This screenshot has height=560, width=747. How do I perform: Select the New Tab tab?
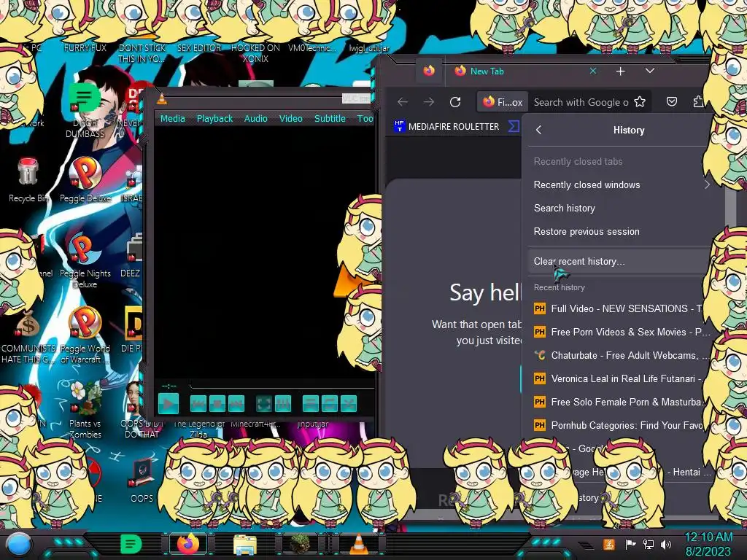[x=524, y=71]
